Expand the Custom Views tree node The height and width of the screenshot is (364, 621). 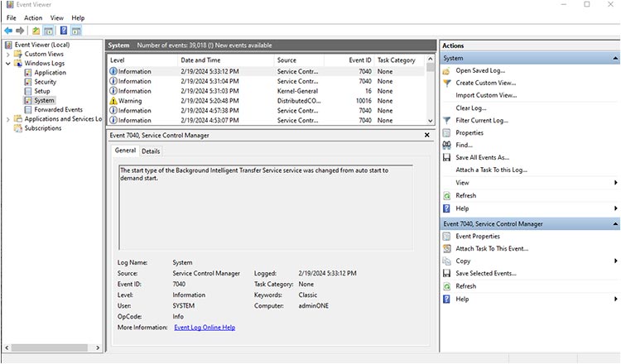coord(8,54)
